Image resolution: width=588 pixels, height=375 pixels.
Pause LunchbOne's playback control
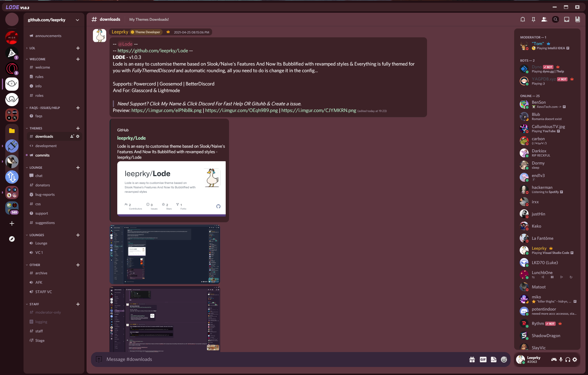(x=552, y=277)
